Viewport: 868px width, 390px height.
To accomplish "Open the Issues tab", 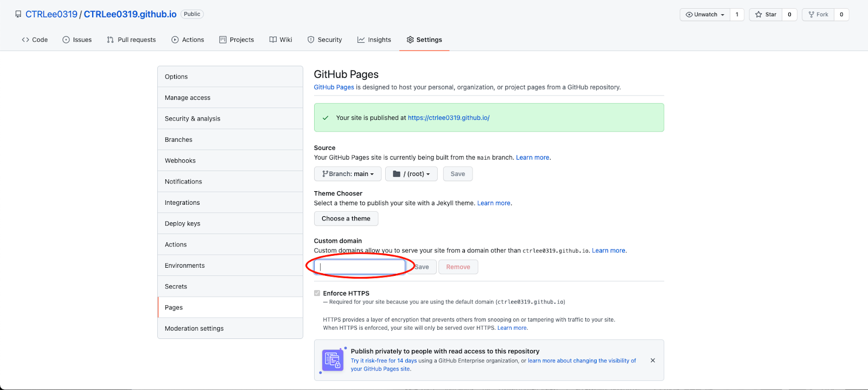I will 77,40.
